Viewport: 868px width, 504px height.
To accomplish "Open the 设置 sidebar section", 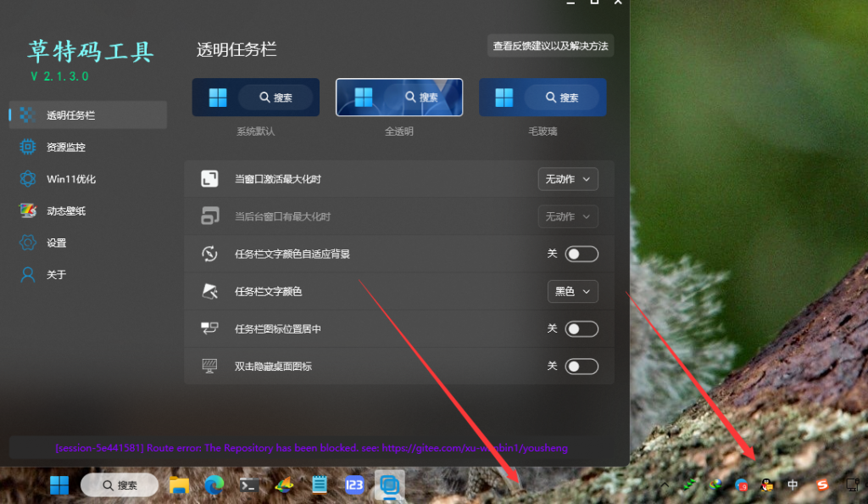I will pos(88,243).
